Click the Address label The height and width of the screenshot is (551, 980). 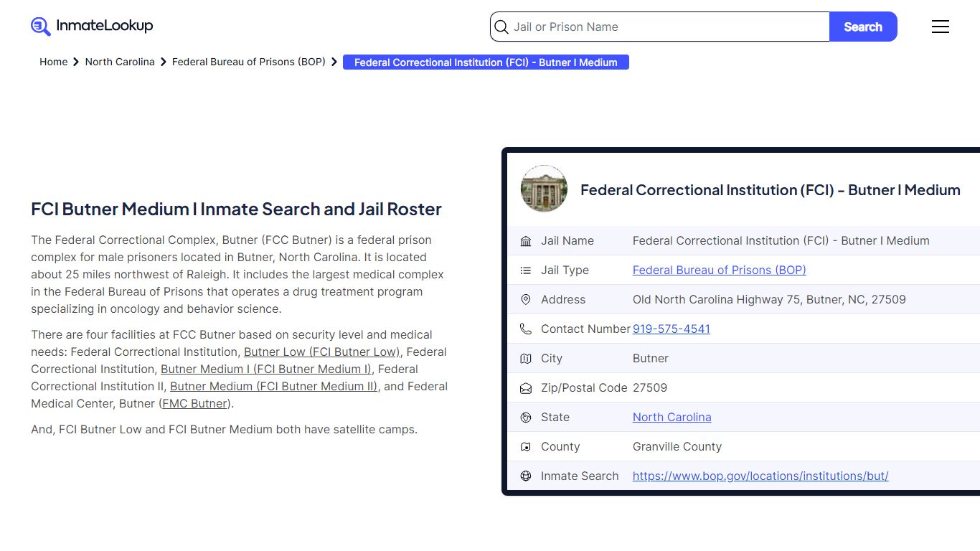click(x=563, y=299)
